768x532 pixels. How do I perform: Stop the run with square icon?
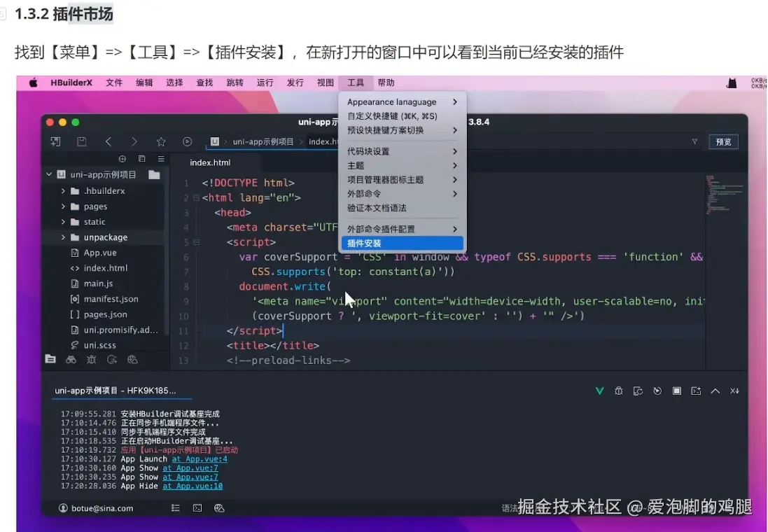pos(676,391)
